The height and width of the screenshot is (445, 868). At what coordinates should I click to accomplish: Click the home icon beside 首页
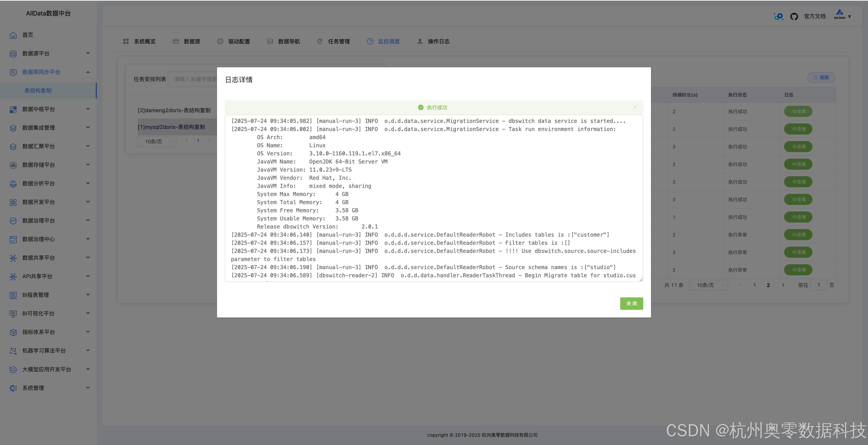13,35
